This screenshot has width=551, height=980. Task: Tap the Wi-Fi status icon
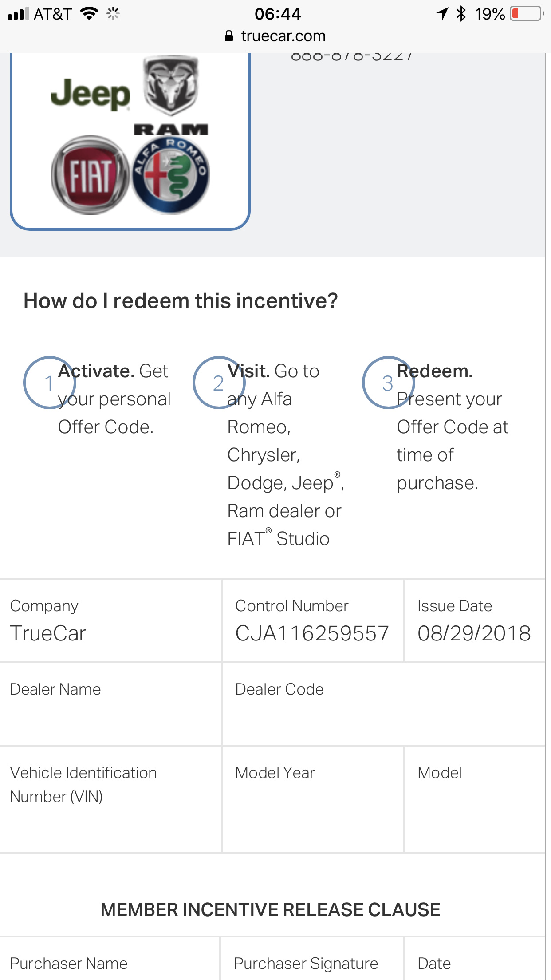tap(90, 14)
